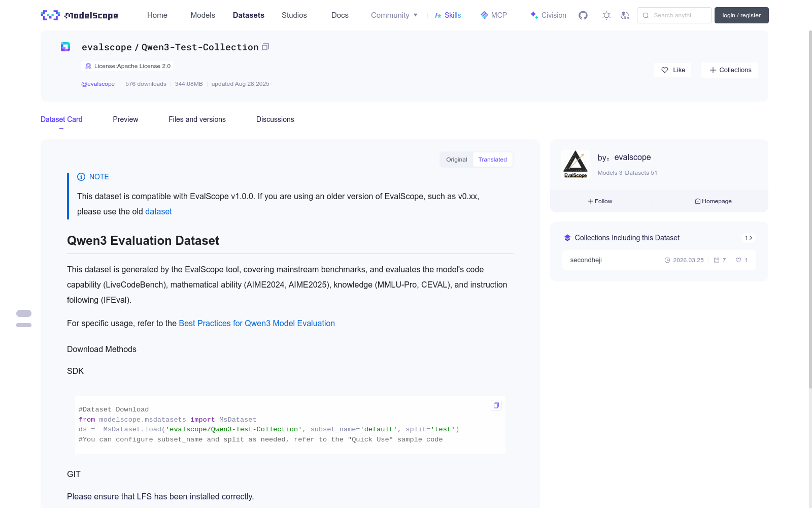
Task: Open the @evalscope owner link
Action: click(x=98, y=84)
